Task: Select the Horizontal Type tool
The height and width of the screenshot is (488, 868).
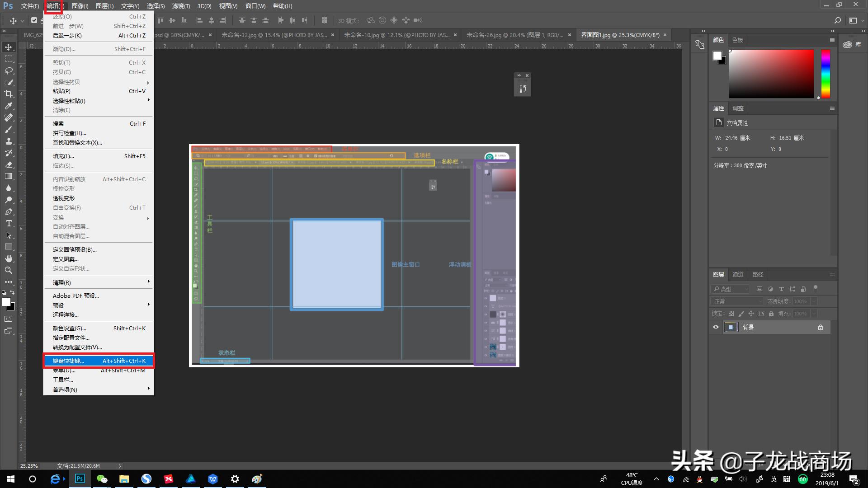Action: coord(9,223)
